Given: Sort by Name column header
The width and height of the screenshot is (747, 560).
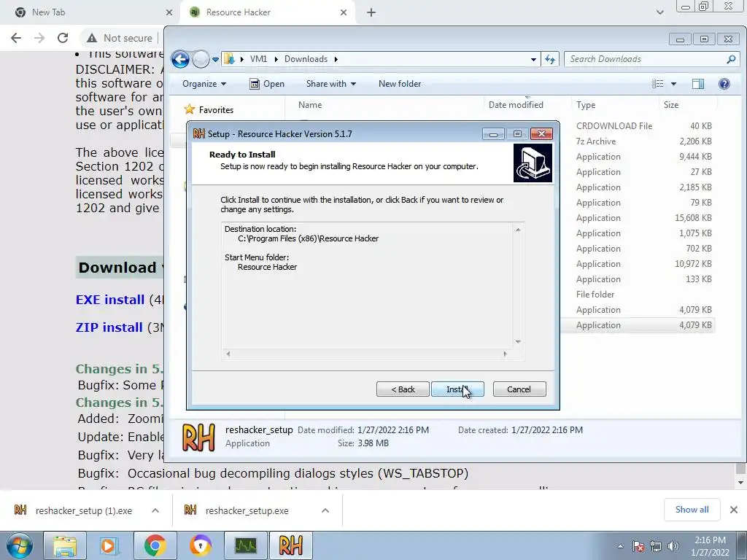Looking at the screenshot, I should [309, 105].
